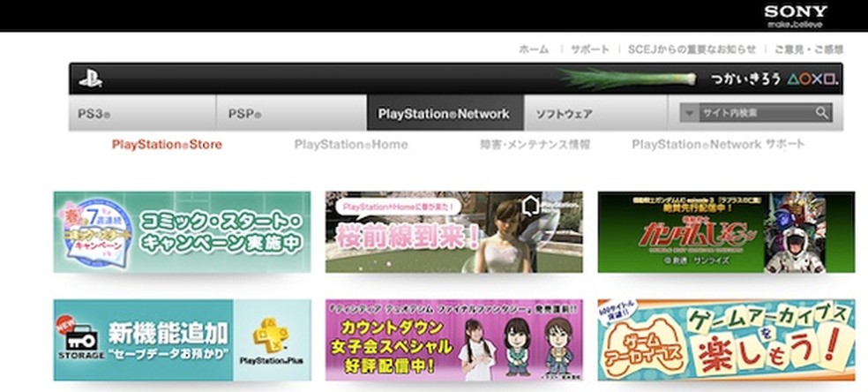The height and width of the screenshot is (392, 868).
Task: Open the ソフトウェア tab
Action: point(595,113)
